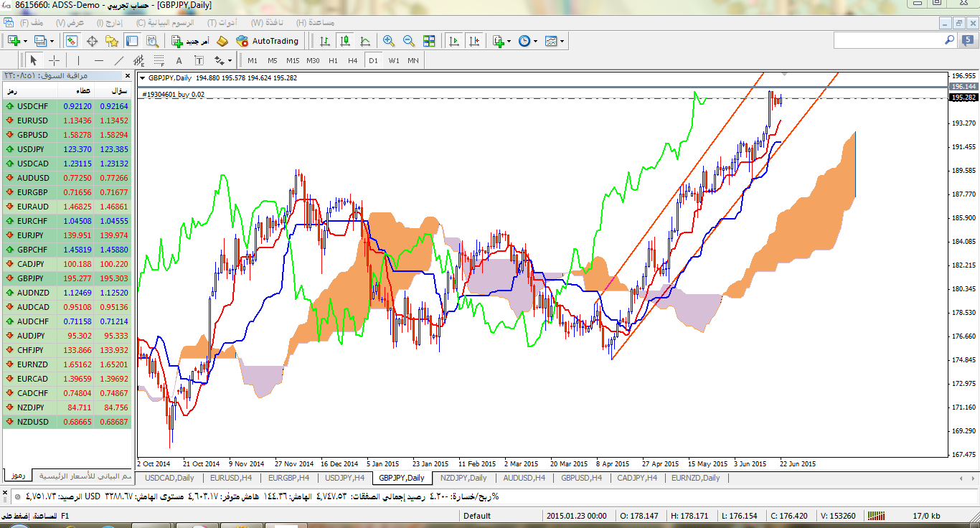The width and height of the screenshot is (980, 528).
Task: Open the Symbols tab in Market Watch
Action: (18, 476)
